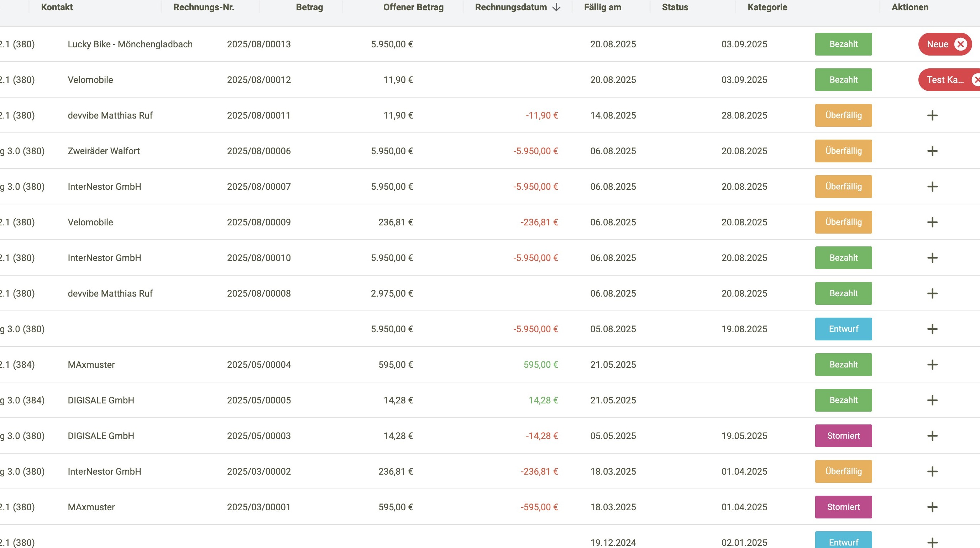Add category to invoice 2025/05/00003
Viewport: 980px width, 548px height.
(932, 436)
